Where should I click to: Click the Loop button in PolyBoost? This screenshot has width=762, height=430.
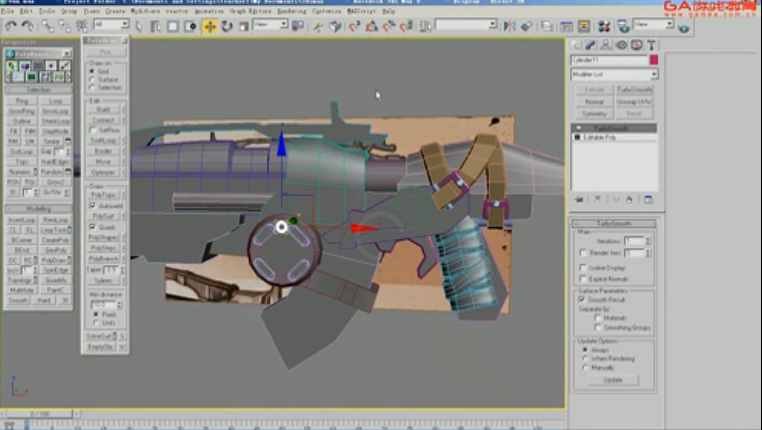point(55,101)
